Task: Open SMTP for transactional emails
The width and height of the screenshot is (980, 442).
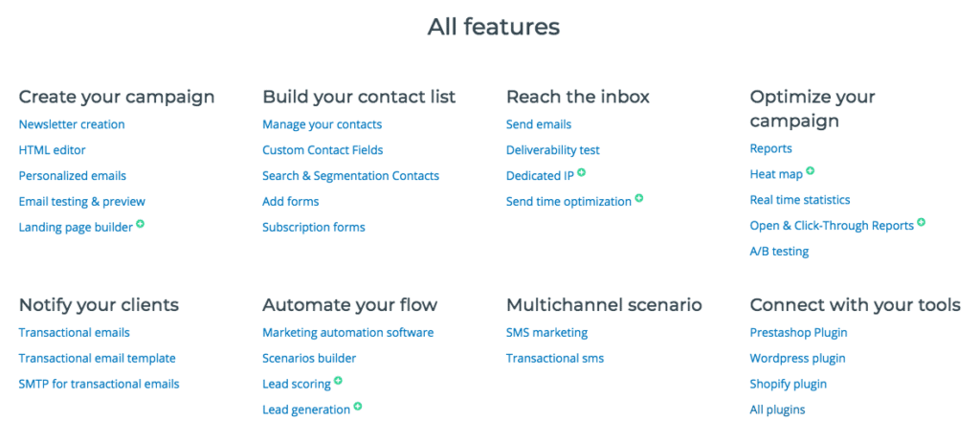Action: click(99, 384)
